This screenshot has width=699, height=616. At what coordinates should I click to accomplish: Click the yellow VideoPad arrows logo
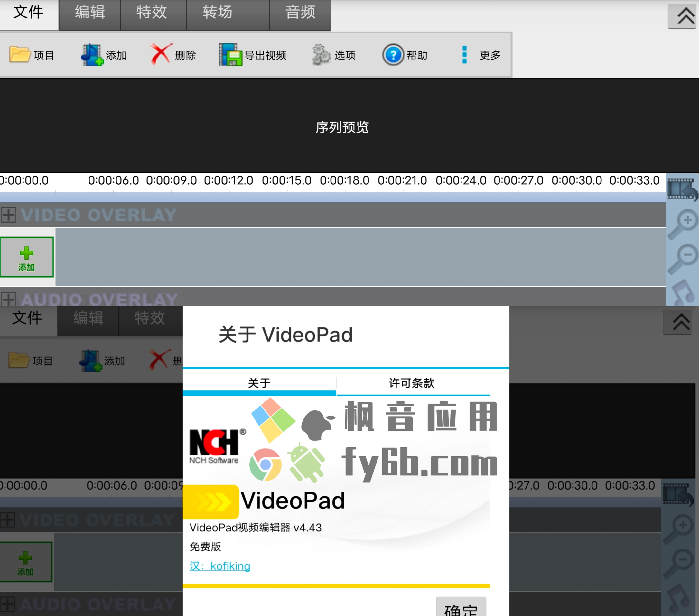[x=211, y=501]
